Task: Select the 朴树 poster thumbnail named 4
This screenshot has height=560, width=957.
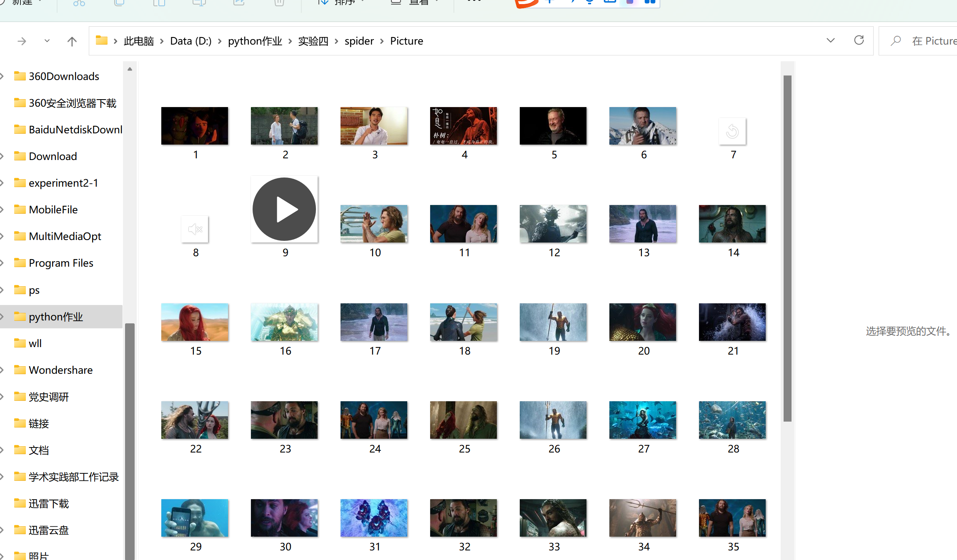Action: pyautogui.click(x=463, y=126)
